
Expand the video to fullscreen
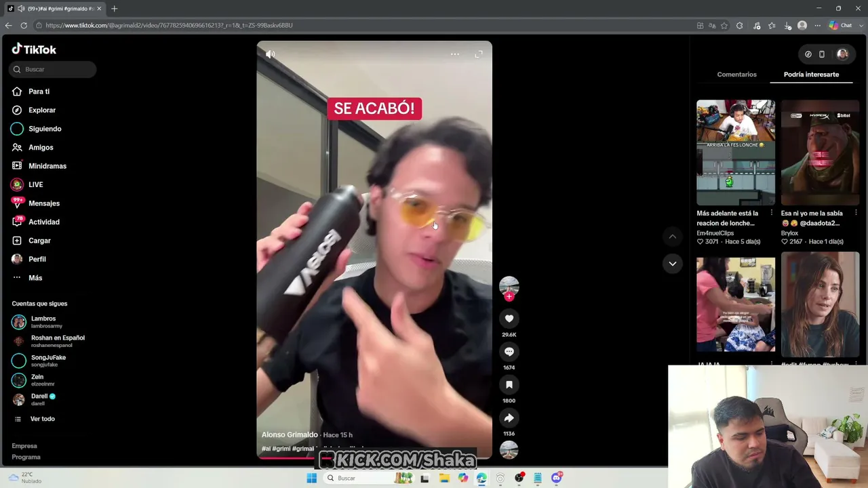click(x=479, y=54)
